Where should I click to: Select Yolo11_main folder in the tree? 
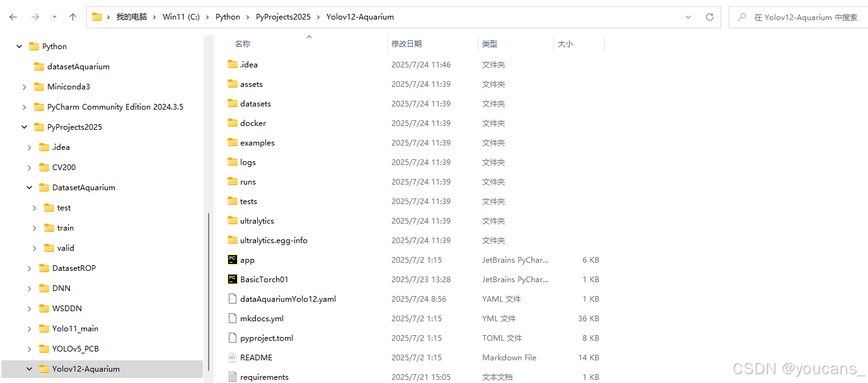point(75,329)
